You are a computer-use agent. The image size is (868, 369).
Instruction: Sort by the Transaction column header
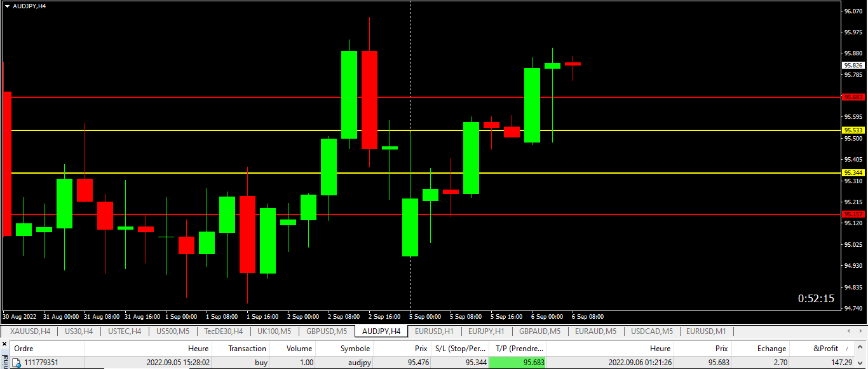pyautogui.click(x=241, y=348)
